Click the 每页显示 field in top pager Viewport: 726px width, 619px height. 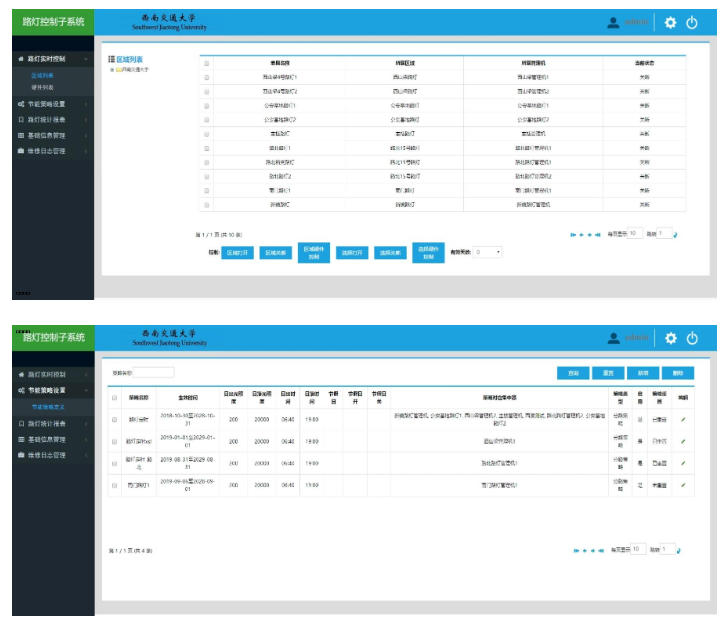tap(635, 233)
